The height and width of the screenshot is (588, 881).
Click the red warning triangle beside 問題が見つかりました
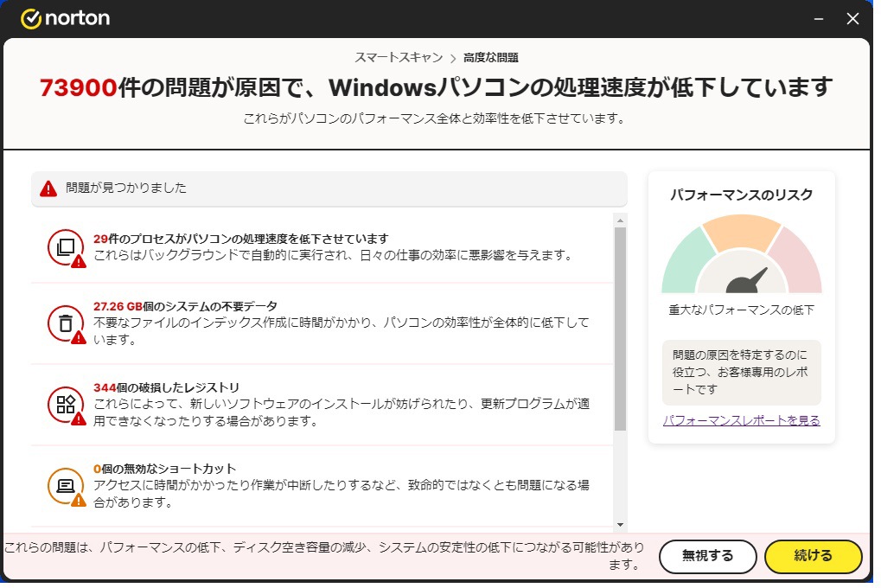click(x=48, y=189)
